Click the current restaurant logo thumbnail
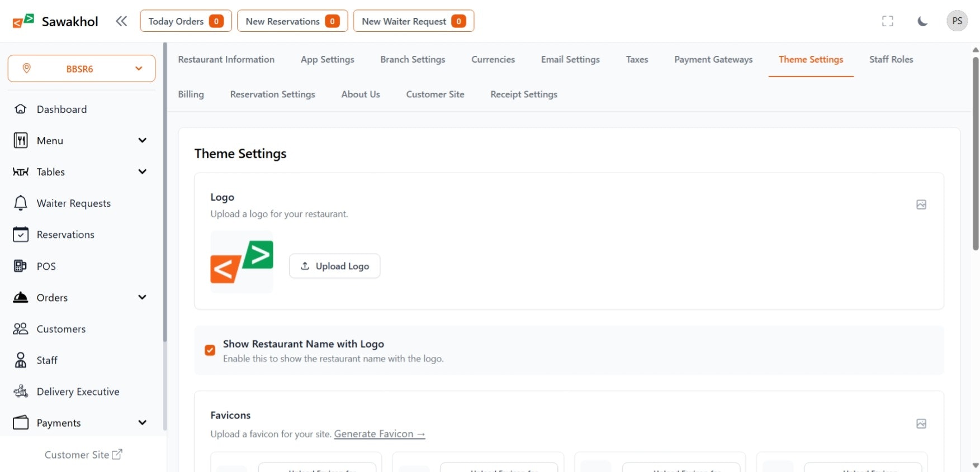The image size is (980, 472). point(242,262)
